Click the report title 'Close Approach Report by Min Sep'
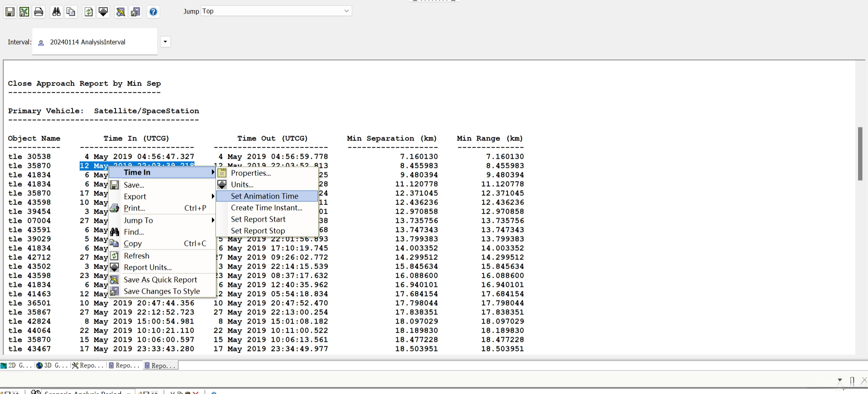This screenshot has width=868, height=394. (84, 84)
